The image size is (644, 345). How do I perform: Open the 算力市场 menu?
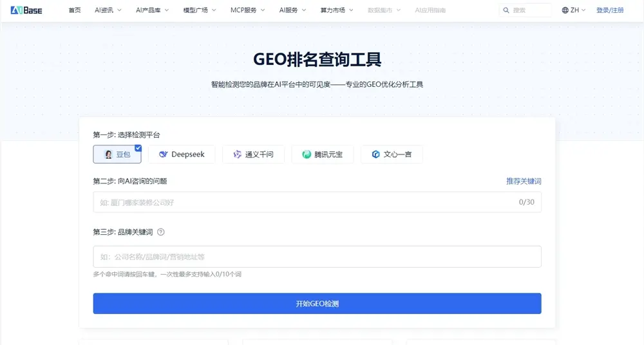point(337,10)
